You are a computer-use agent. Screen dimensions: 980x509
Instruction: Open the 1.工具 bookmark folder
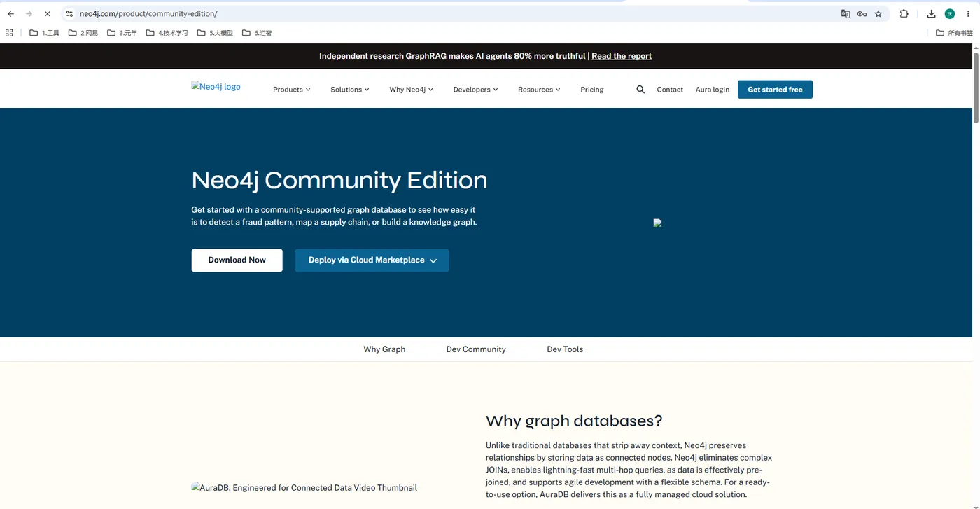tap(44, 33)
